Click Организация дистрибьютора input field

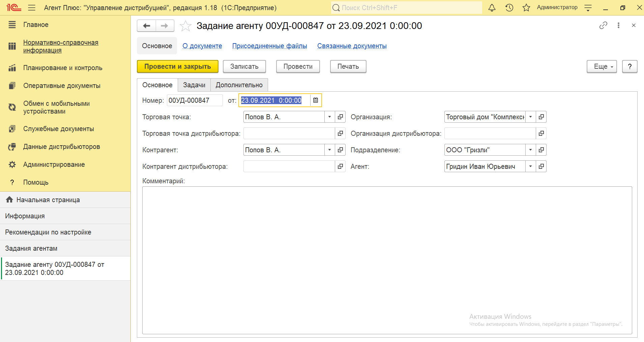[x=490, y=133]
